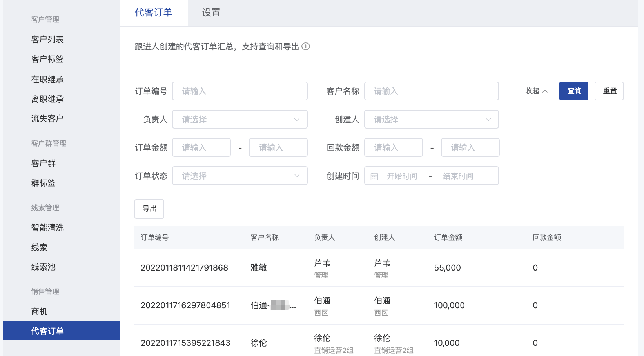The width and height of the screenshot is (644, 356).
Task: Open 线索池 in the sidebar
Action: [x=44, y=267]
